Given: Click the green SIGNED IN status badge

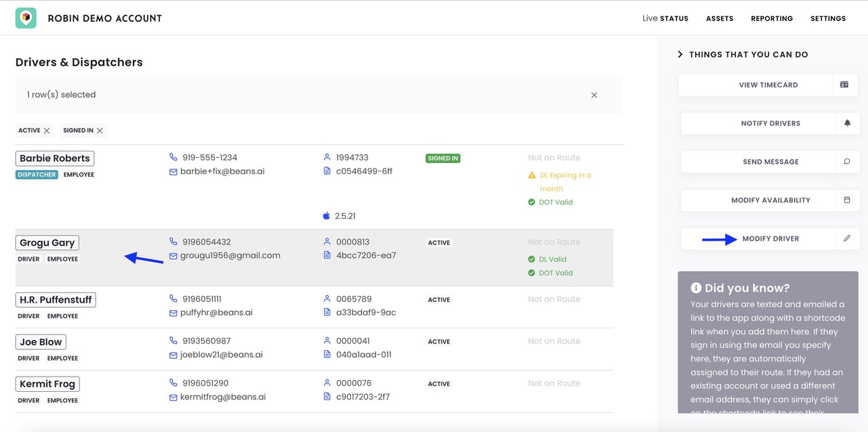Looking at the screenshot, I should point(443,158).
